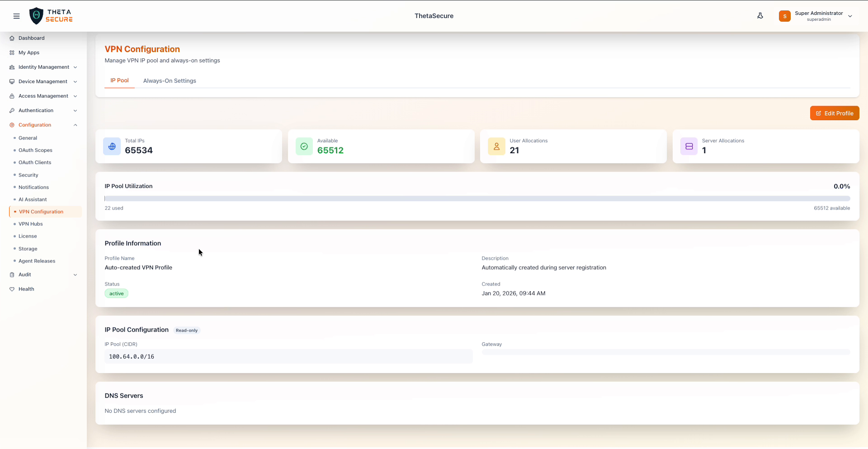
Task: Click the superadmin avatar badge
Action: 785,16
